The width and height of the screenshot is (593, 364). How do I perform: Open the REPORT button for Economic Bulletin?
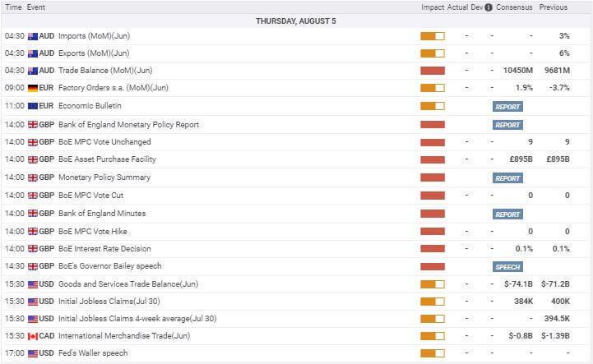(507, 107)
